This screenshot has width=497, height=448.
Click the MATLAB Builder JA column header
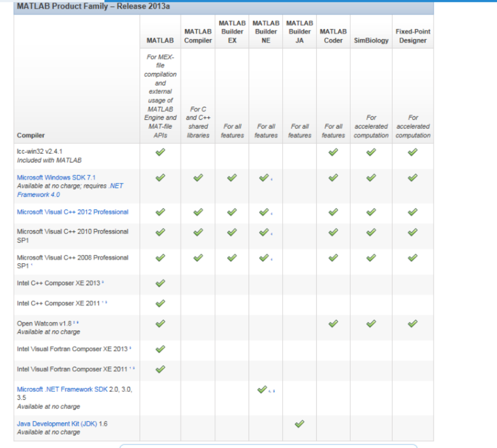point(300,32)
